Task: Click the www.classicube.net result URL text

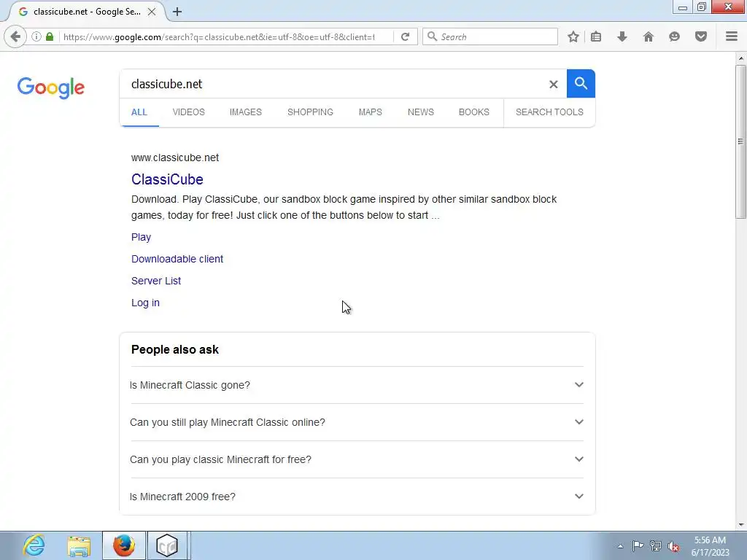Action: (x=175, y=157)
